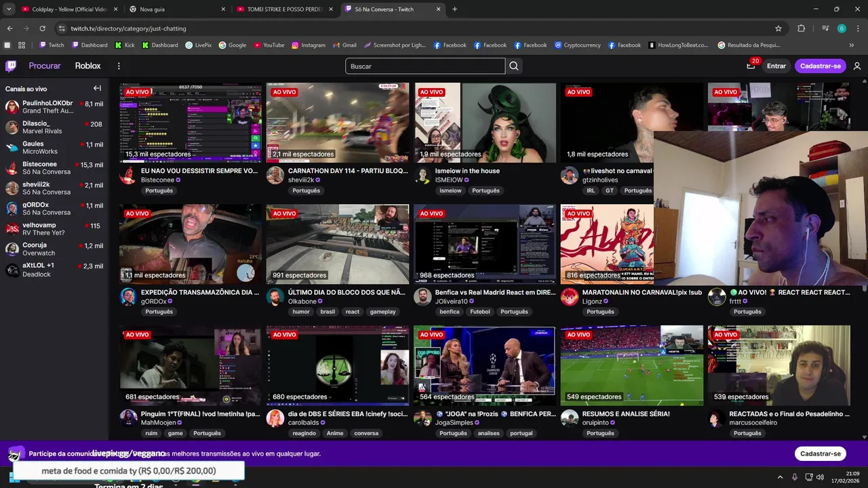The image size is (868, 488).
Task: Open a new browser tab with plus button
Action: 454,9
